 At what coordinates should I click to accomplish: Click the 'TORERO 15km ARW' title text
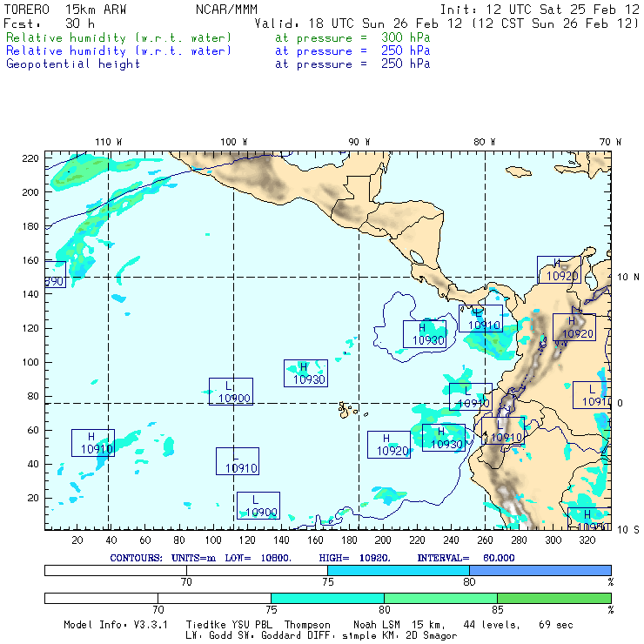65,10
